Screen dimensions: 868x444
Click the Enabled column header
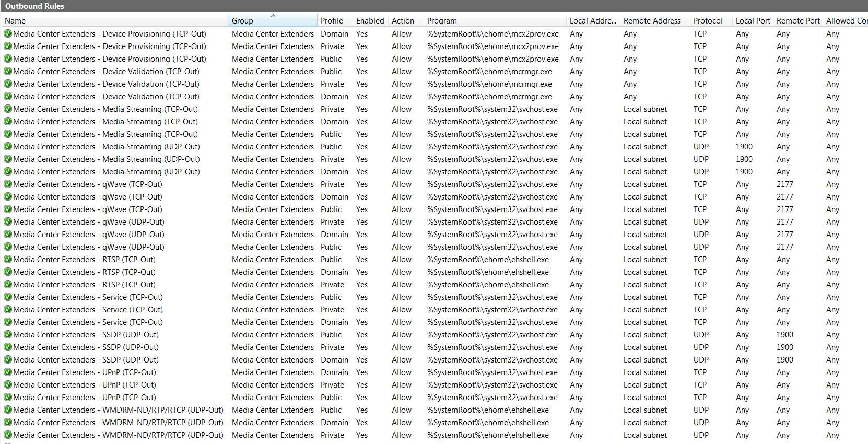370,21
